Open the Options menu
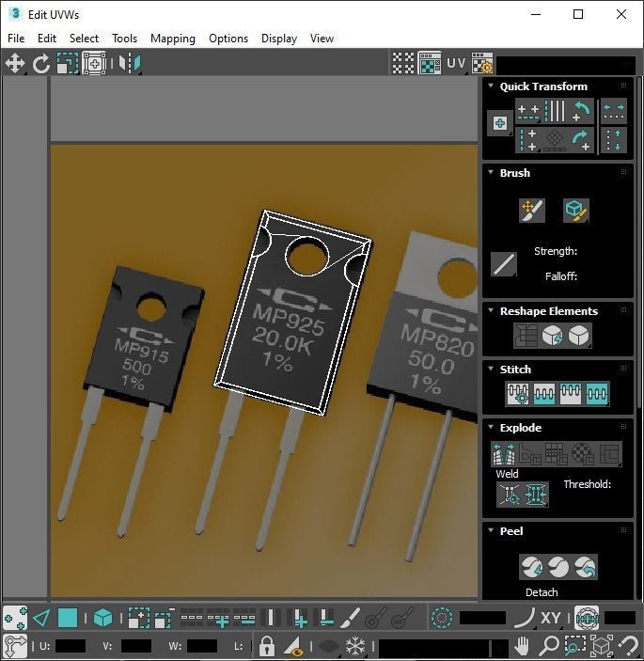Screen dimensions: 644x661 pos(228,39)
